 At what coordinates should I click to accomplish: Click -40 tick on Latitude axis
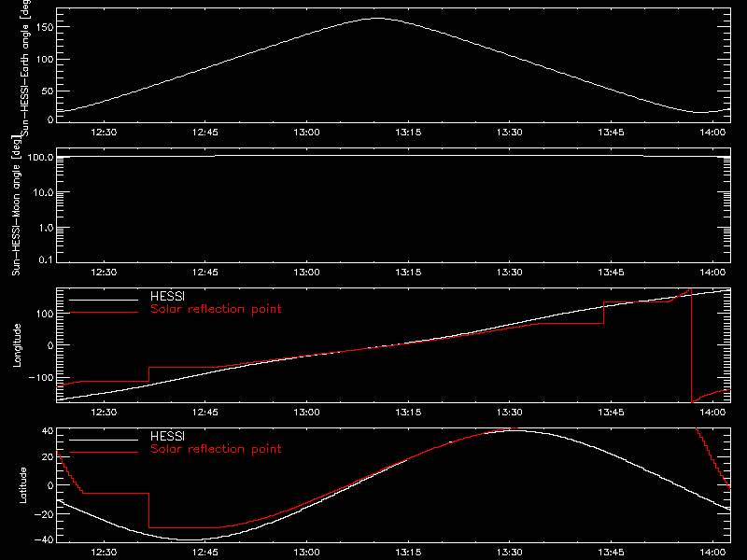point(44,539)
